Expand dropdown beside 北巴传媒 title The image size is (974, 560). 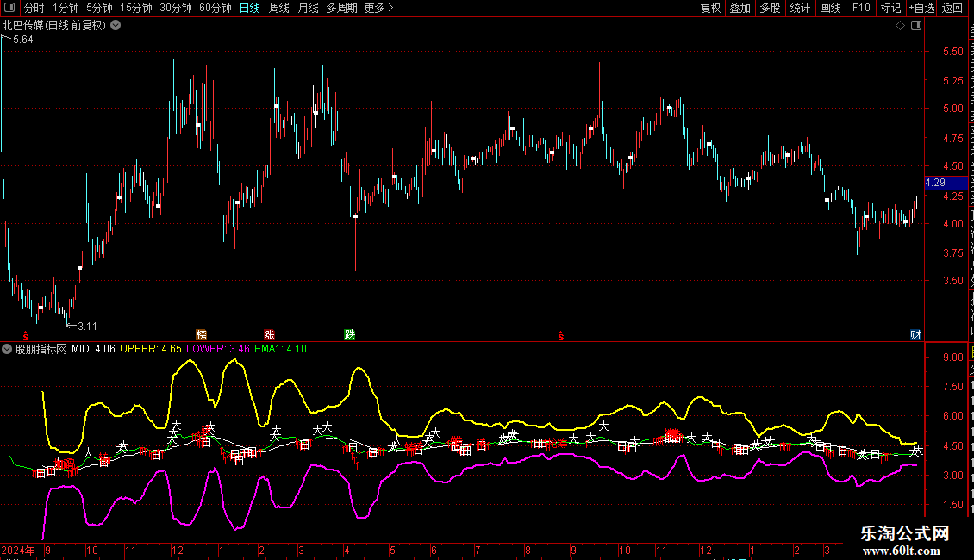coord(116,26)
